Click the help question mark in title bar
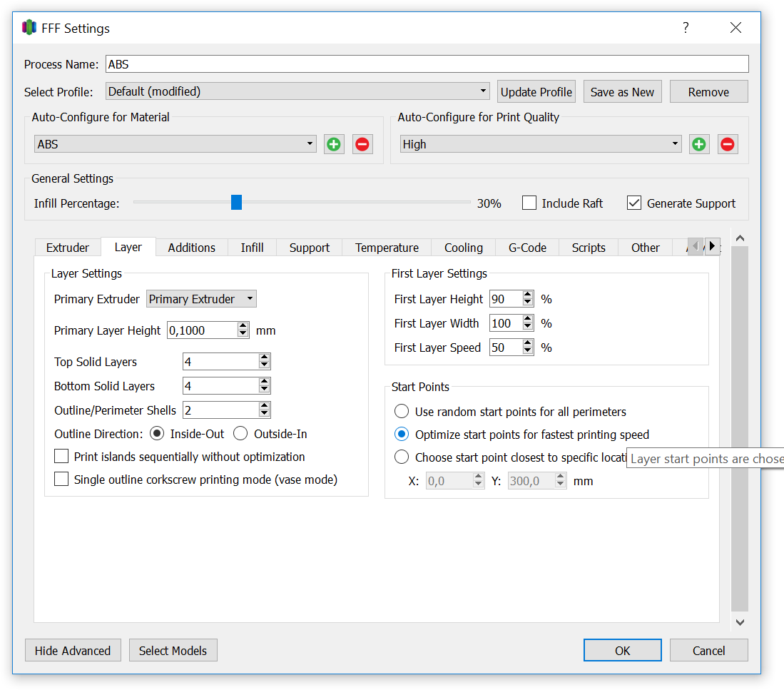The height and width of the screenshot is (690, 784). coord(686,28)
